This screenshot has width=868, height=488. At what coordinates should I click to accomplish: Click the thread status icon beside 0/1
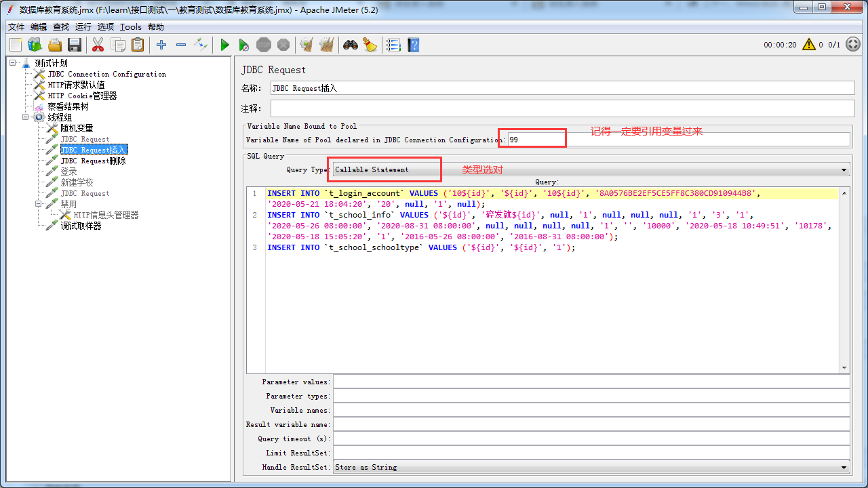852,45
